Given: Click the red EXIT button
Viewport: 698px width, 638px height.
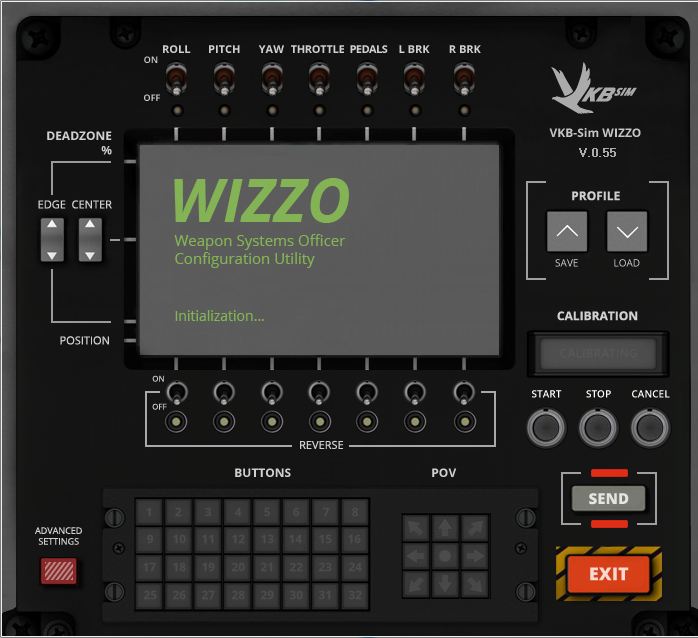Looking at the screenshot, I should [x=609, y=574].
